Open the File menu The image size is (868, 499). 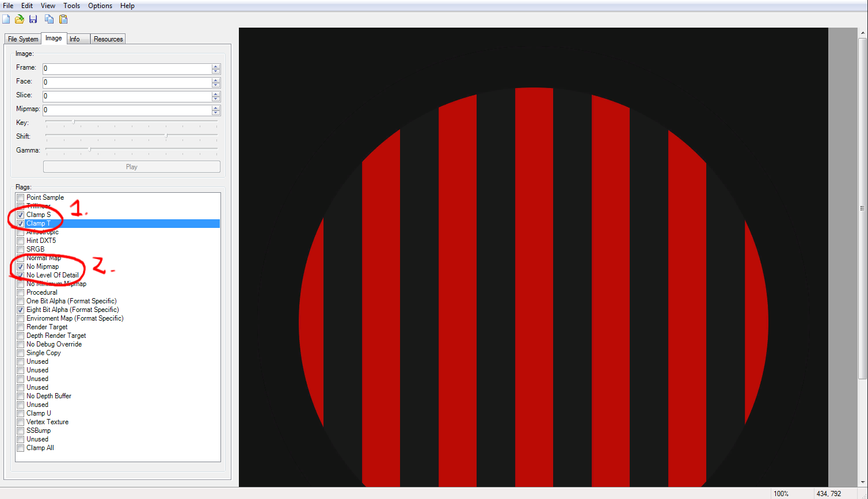coord(8,6)
